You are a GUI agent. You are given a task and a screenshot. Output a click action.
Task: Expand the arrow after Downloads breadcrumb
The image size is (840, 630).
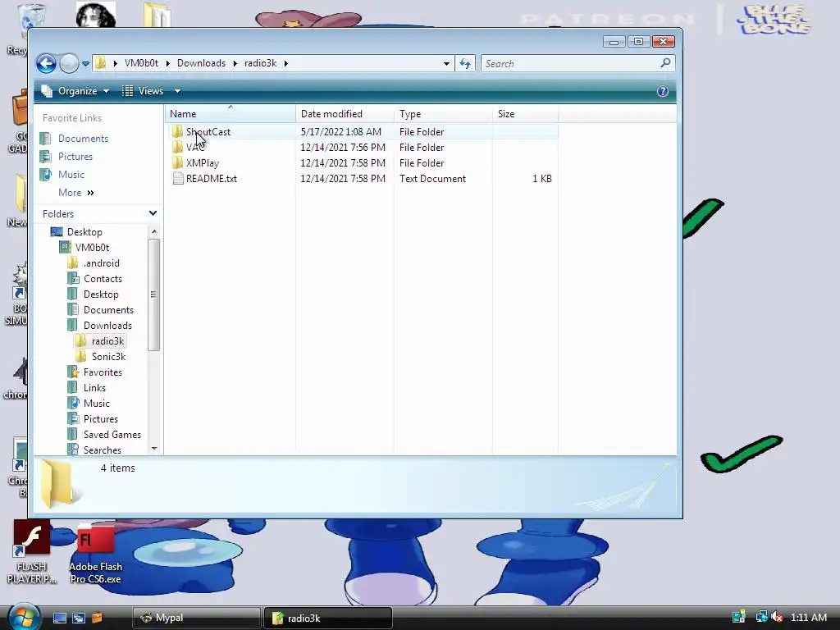coord(235,63)
